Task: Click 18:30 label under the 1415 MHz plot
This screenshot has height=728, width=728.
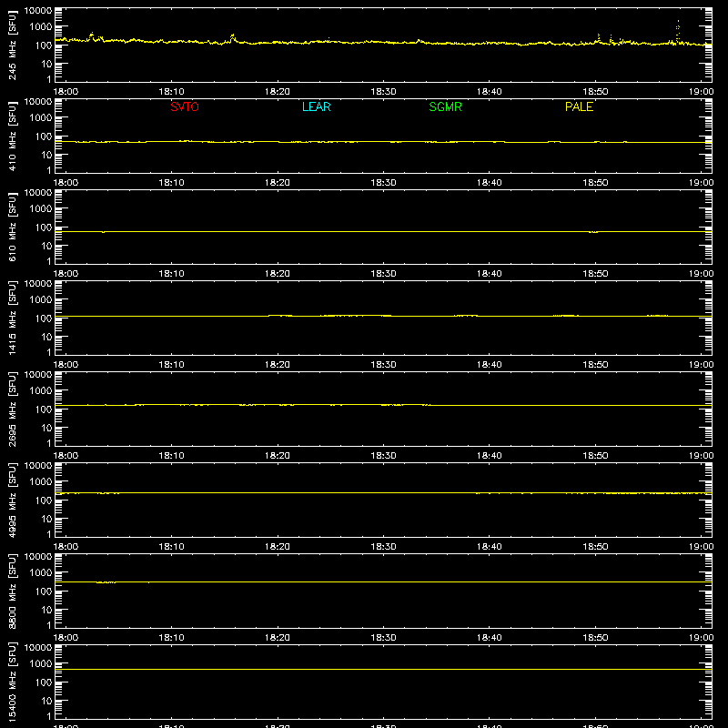Action: coord(383,365)
